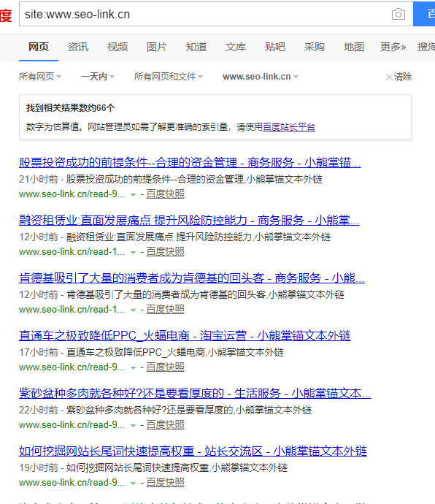Open the 图片 tab
The image size is (435, 504).
(157, 47)
